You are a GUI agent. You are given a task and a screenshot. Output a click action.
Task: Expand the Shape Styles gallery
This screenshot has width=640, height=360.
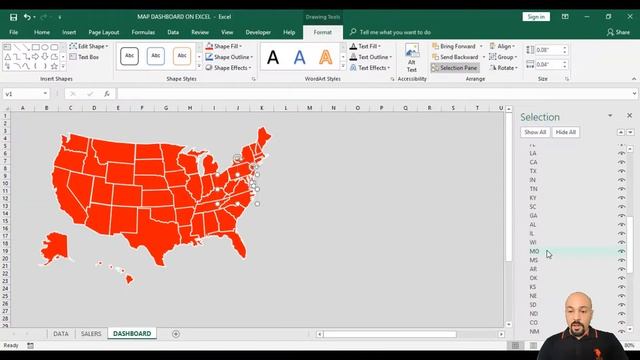click(199, 66)
